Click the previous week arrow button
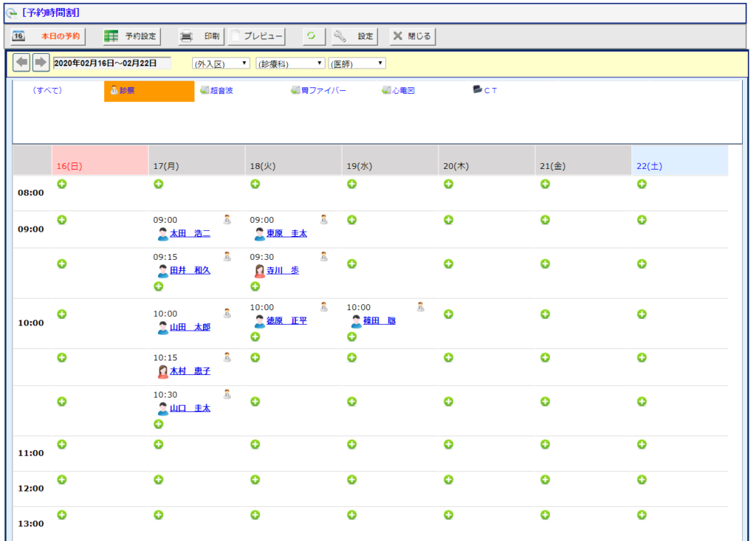 [21, 63]
